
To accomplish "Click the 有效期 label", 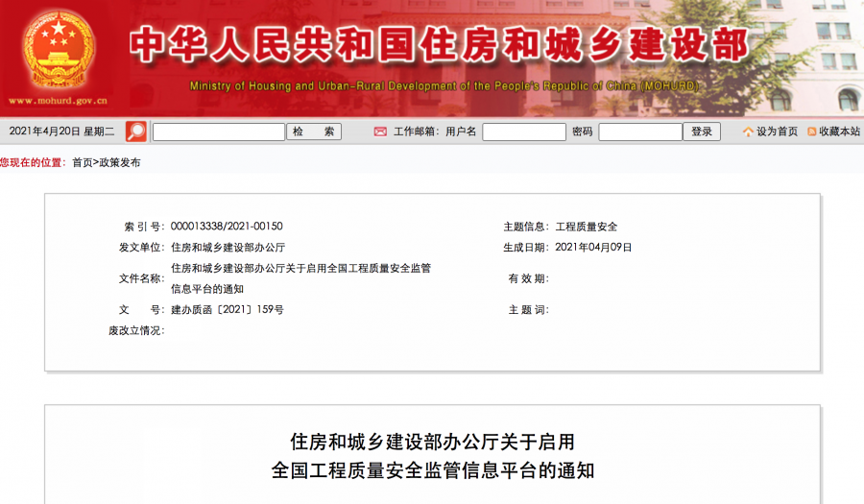I will coord(528,278).
